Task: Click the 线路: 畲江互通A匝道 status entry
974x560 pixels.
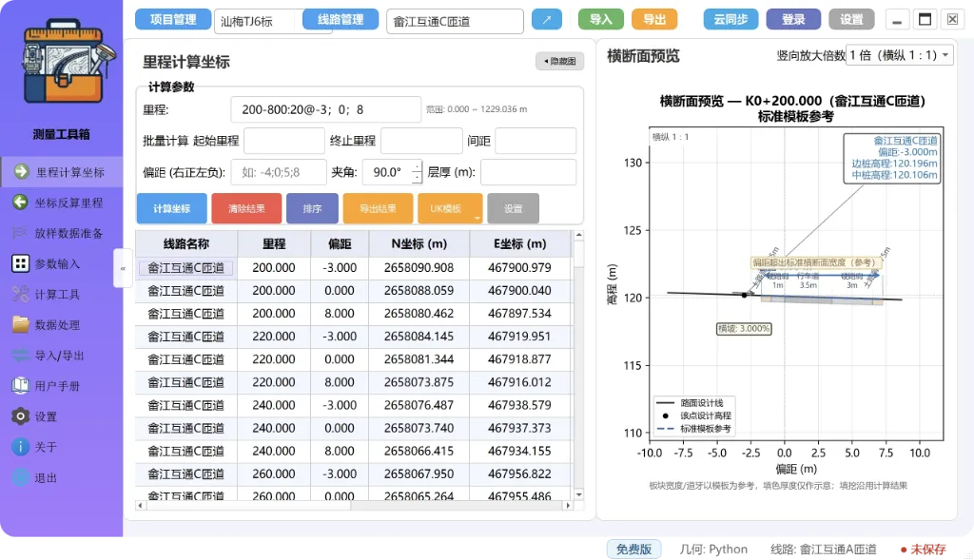Action: point(824,549)
